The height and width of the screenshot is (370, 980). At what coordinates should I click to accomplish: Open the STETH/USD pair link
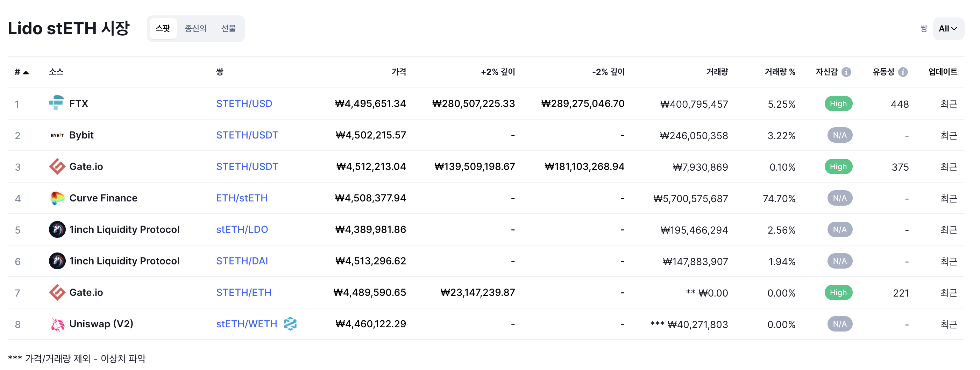244,104
